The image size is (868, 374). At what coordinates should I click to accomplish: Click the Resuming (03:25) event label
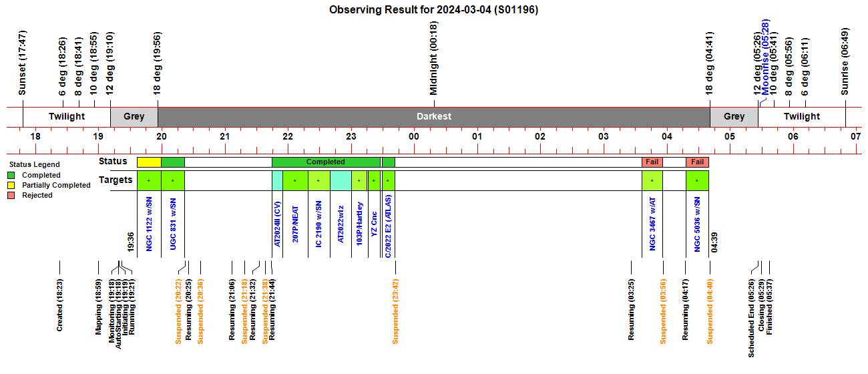632,310
